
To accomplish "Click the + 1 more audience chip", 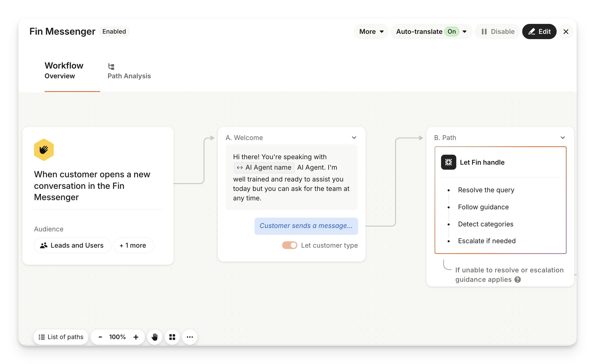I will pyautogui.click(x=133, y=245).
